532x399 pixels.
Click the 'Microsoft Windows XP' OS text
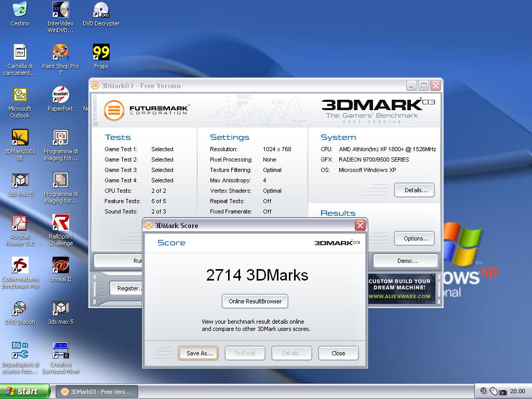point(367,170)
